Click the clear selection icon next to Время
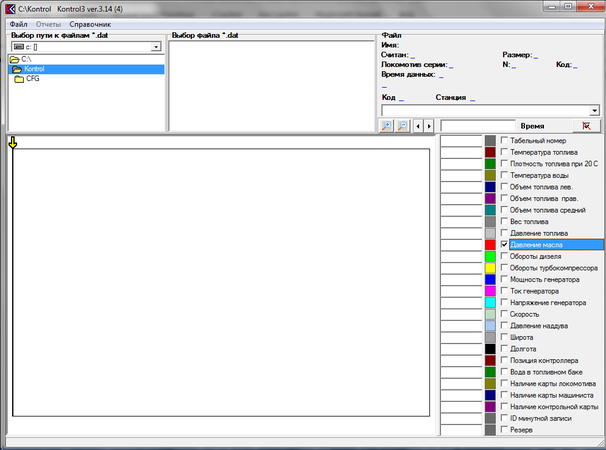606x450 pixels. 587,126
